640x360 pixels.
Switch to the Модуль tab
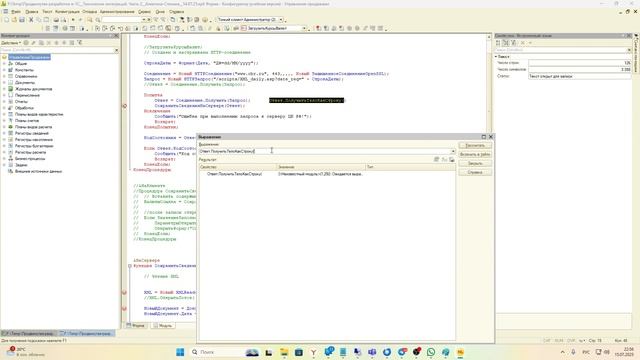pos(163,326)
